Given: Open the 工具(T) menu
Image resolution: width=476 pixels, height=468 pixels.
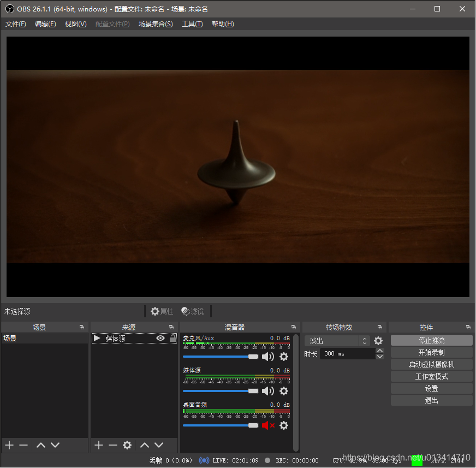Looking at the screenshot, I should [192, 24].
